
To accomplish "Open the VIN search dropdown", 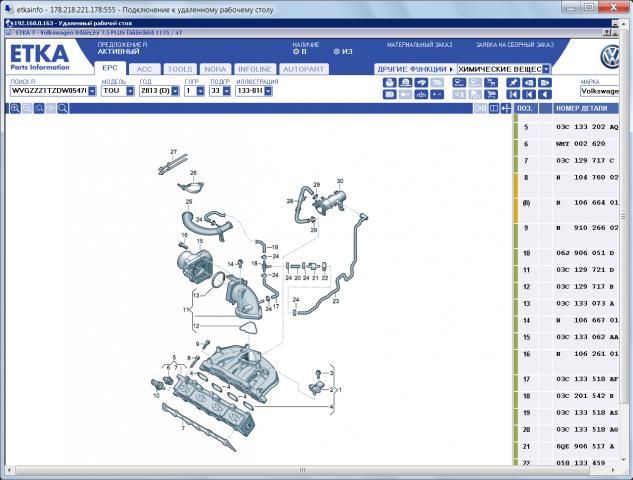I will click(92, 91).
